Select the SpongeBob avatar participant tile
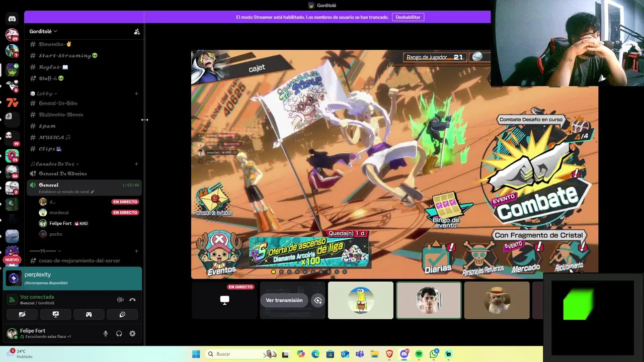Screen dimensions: 644x362 (361, 300)
